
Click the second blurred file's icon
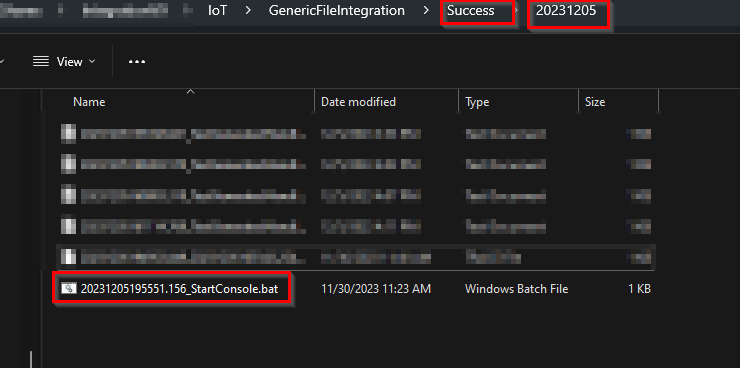coord(69,164)
